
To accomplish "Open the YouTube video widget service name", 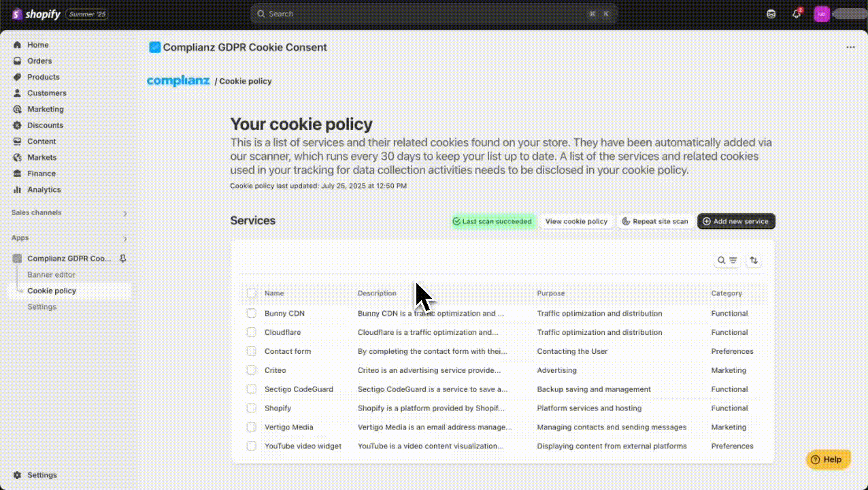I will pyautogui.click(x=303, y=446).
